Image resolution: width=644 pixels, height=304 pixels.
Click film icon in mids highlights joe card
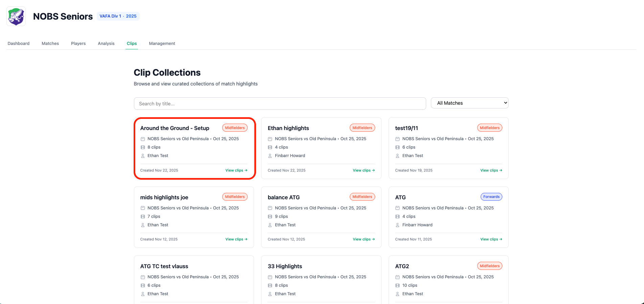pyautogui.click(x=143, y=217)
